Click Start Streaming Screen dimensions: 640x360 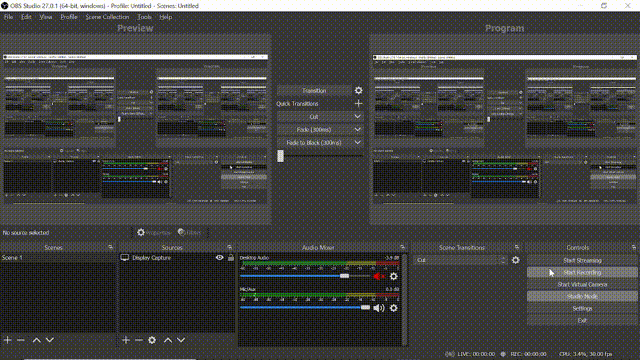click(x=582, y=260)
